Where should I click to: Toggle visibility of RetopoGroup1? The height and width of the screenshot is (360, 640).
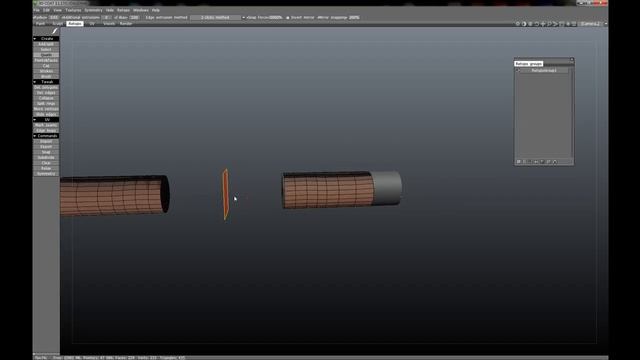pyautogui.click(x=518, y=71)
